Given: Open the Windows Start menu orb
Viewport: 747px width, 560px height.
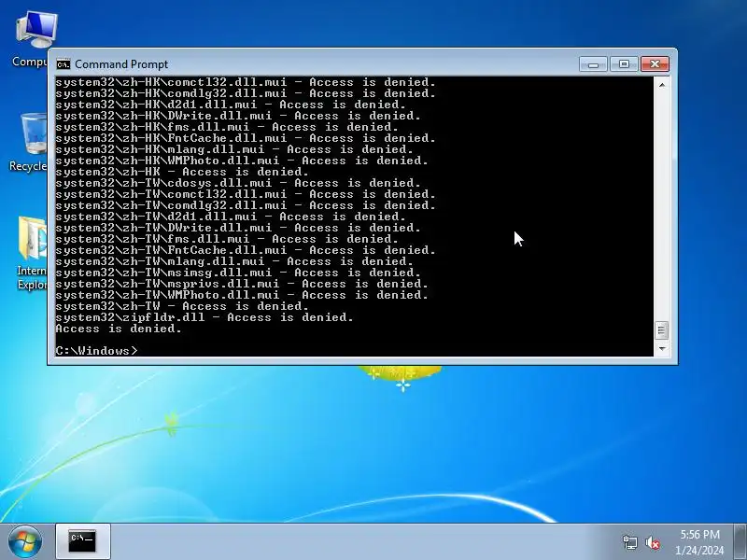Looking at the screenshot, I should point(25,542).
